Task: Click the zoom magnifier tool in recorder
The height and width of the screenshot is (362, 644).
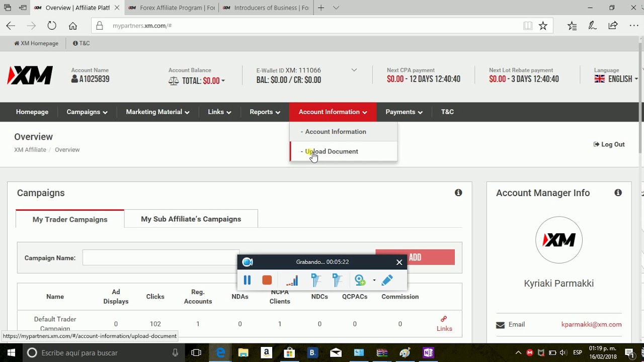Action: pyautogui.click(x=360, y=280)
